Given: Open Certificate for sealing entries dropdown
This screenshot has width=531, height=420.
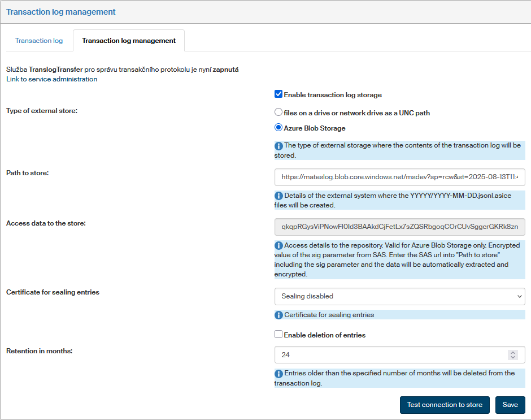Looking at the screenshot, I should [x=399, y=296].
